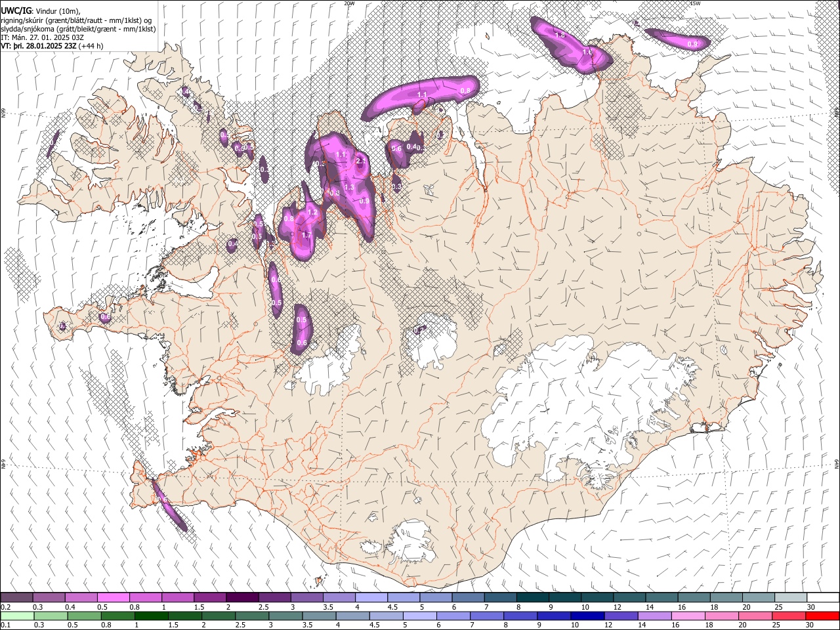Image resolution: width=840 pixels, height=630 pixels.
Task: Click the '15W' longitude label on the top edge
Action: click(x=695, y=3)
